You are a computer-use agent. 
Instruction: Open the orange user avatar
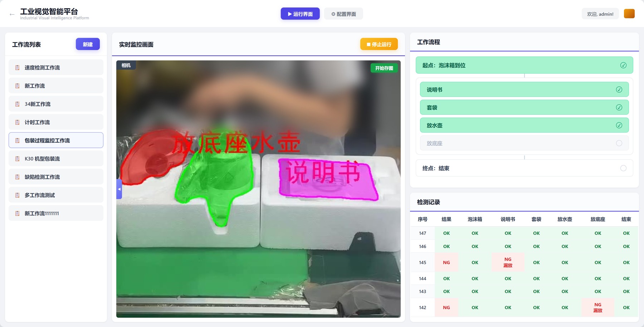click(x=629, y=14)
